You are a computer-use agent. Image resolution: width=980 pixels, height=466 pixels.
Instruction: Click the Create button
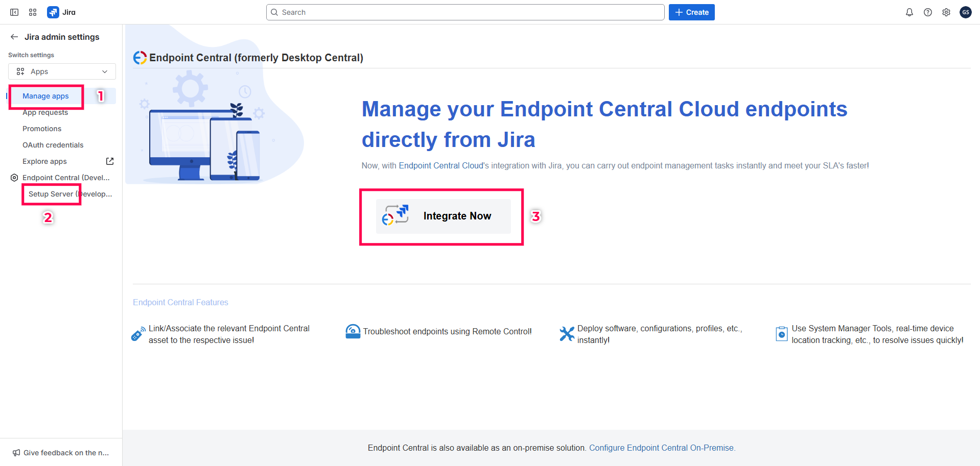(691, 12)
